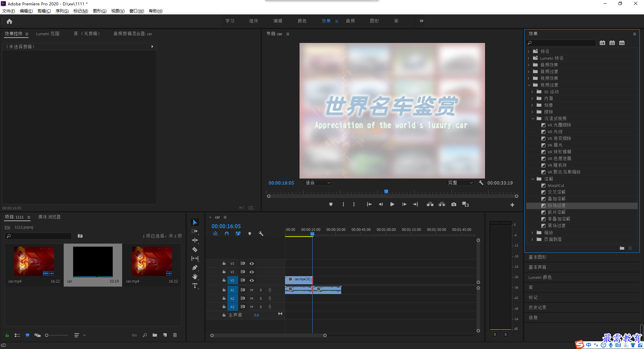Select the Slip tool

[x=195, y=258]
